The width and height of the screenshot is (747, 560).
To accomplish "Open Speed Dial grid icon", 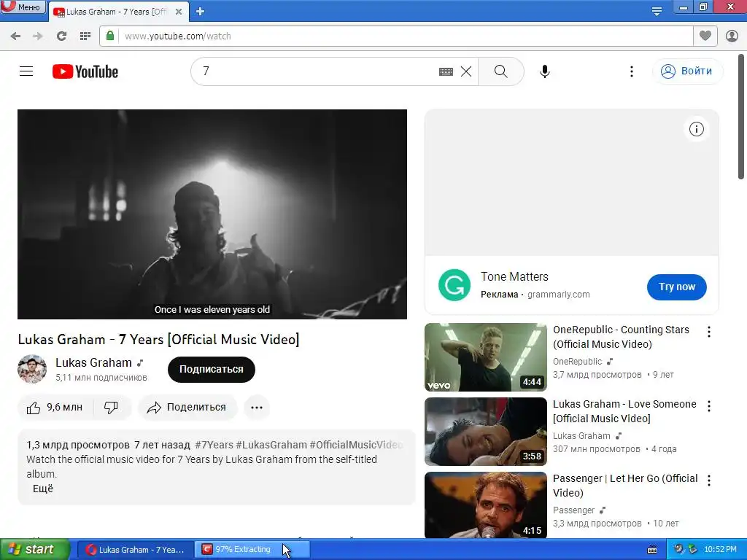I will pos(85,36).
